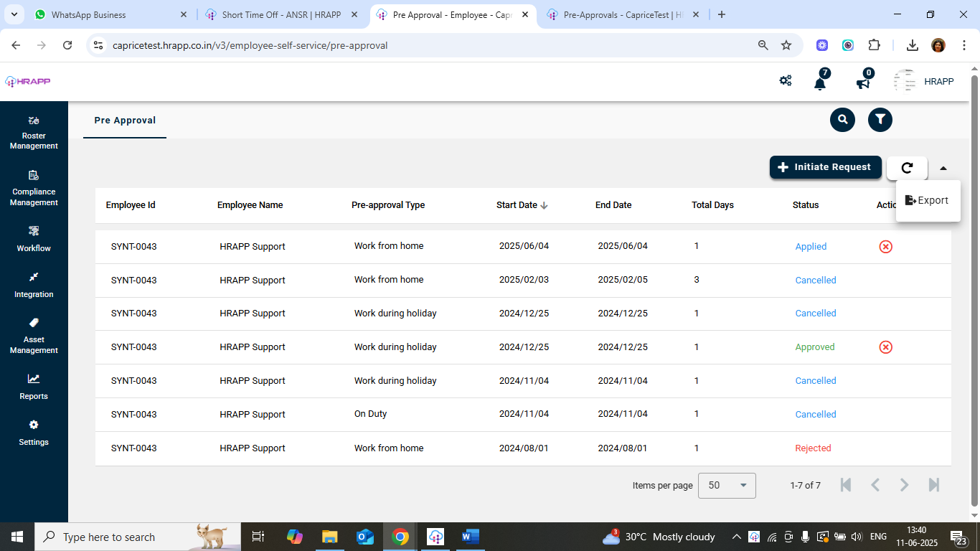Cancel the Applied request with red X icon
Screen dimensions: 980x551
coord(885,247)
